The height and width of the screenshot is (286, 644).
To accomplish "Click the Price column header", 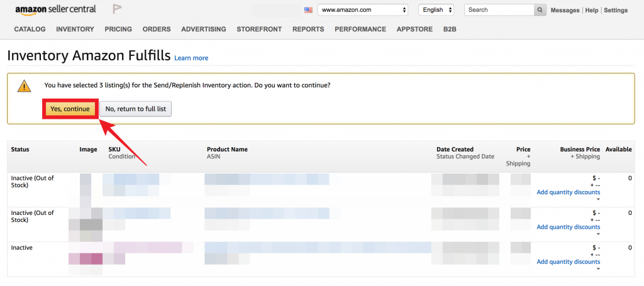I will [523, 150].
